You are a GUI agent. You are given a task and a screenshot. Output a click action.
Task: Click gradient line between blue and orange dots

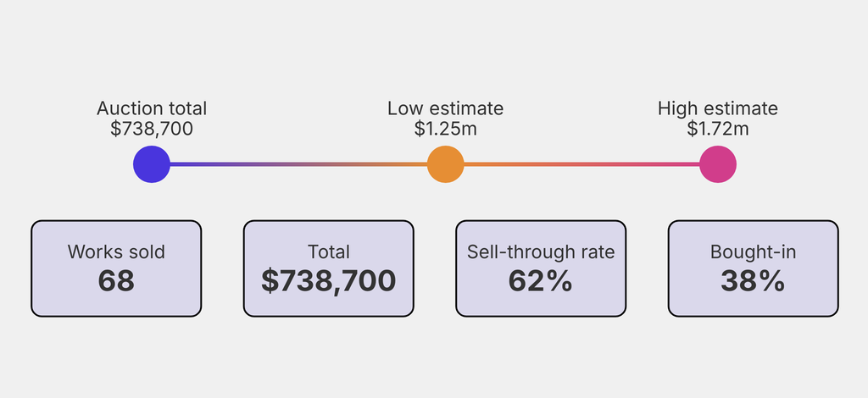pos(297,164)
